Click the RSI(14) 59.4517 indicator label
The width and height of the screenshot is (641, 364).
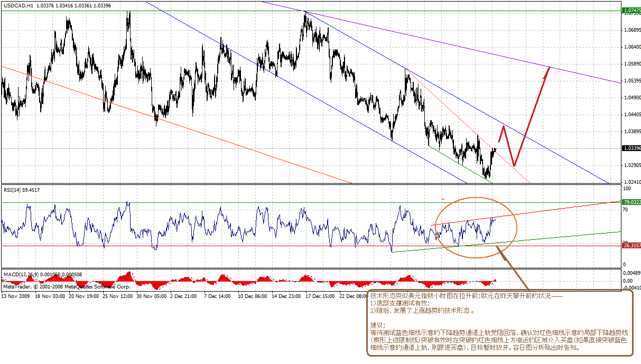click(21, 190)
